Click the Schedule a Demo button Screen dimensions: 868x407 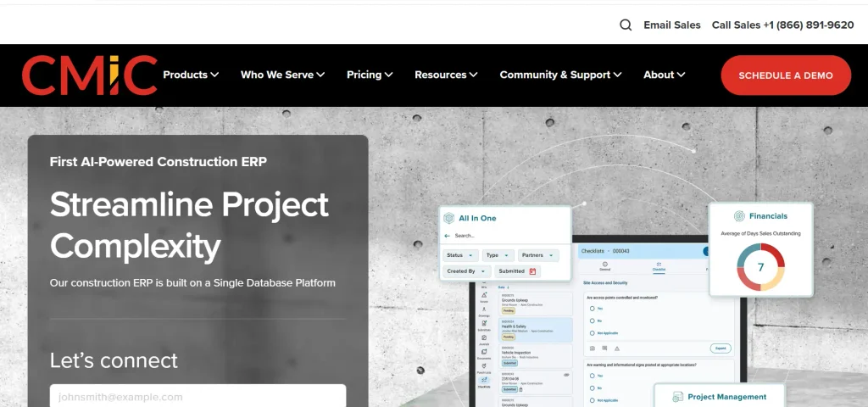click(786, 75)
